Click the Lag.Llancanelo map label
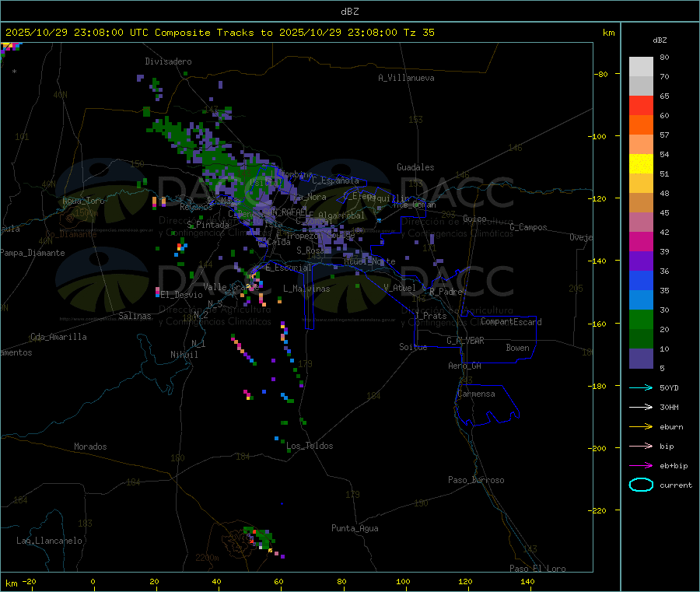 point(49,541)
